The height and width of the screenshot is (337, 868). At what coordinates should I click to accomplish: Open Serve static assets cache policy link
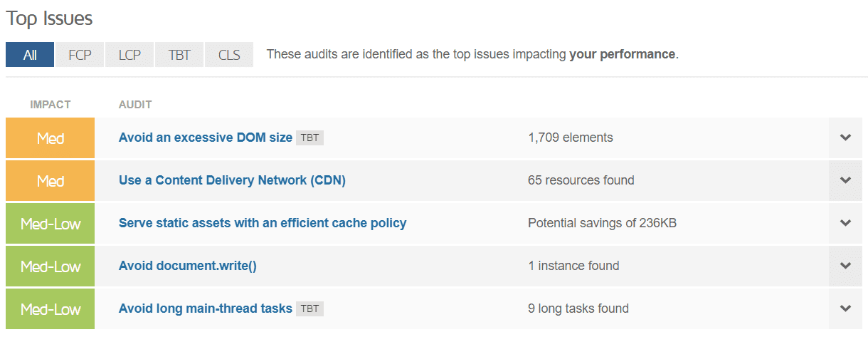(263, 223)
